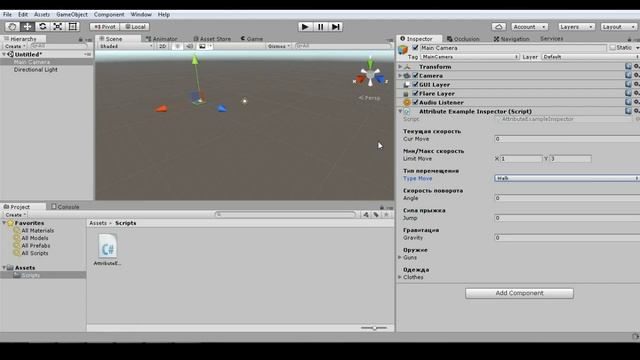Open the Layers dropdown

(x=576, y=27)
